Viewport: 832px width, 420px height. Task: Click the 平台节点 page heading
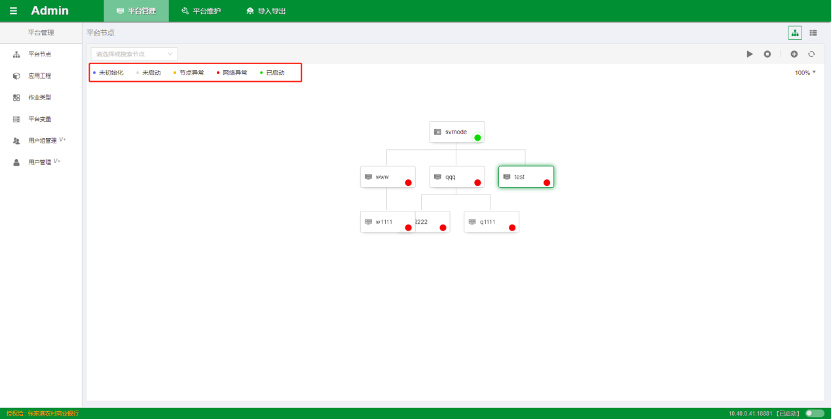click(100, 33)
